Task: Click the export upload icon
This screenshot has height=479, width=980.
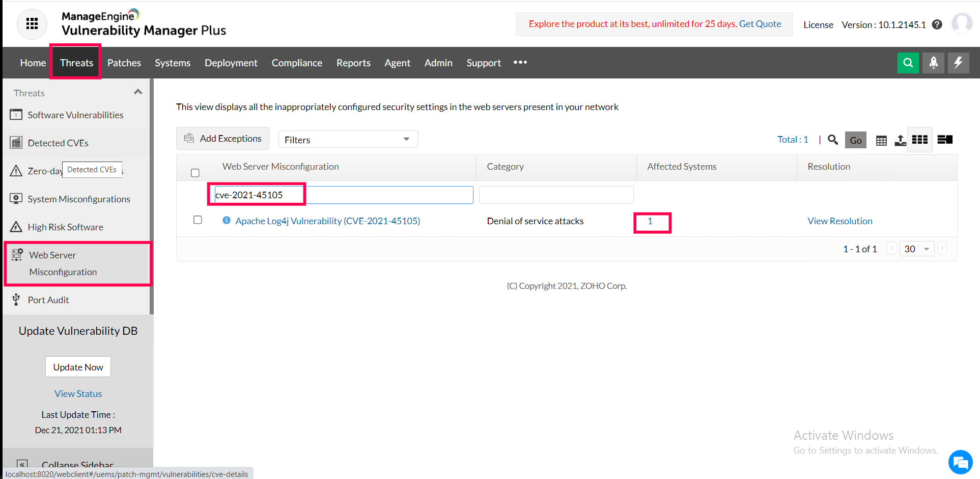Action: 901,140
